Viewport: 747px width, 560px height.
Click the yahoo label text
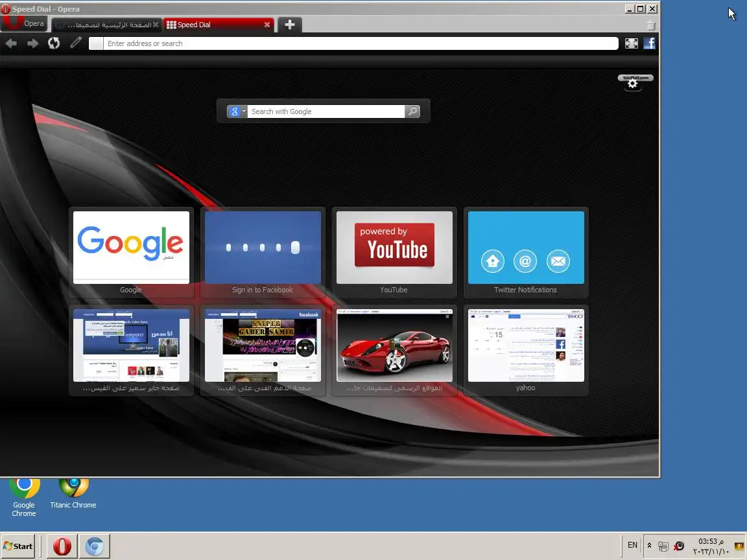pos(525,388)
